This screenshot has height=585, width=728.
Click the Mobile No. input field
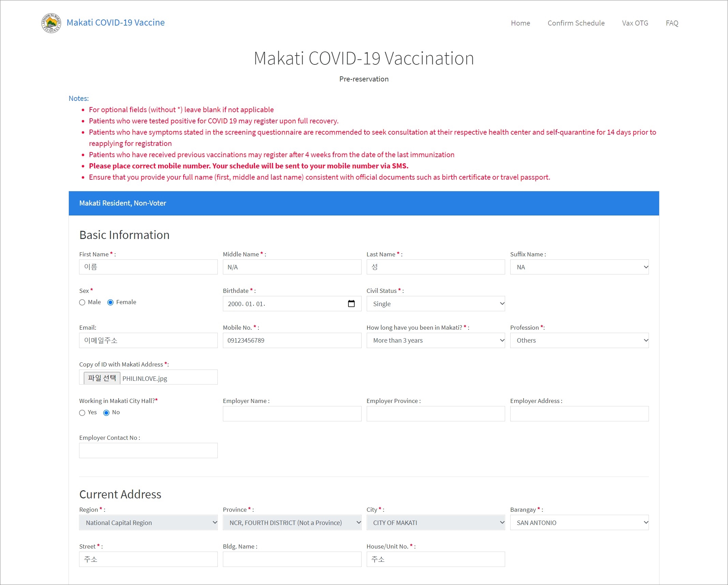click(292, 341)
